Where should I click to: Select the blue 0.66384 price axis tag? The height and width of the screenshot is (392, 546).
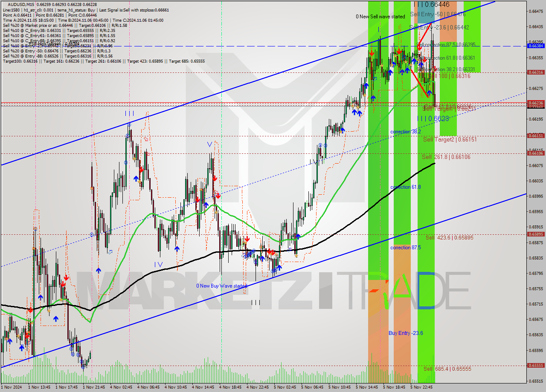pyautogui.click(x=535, y=46)
